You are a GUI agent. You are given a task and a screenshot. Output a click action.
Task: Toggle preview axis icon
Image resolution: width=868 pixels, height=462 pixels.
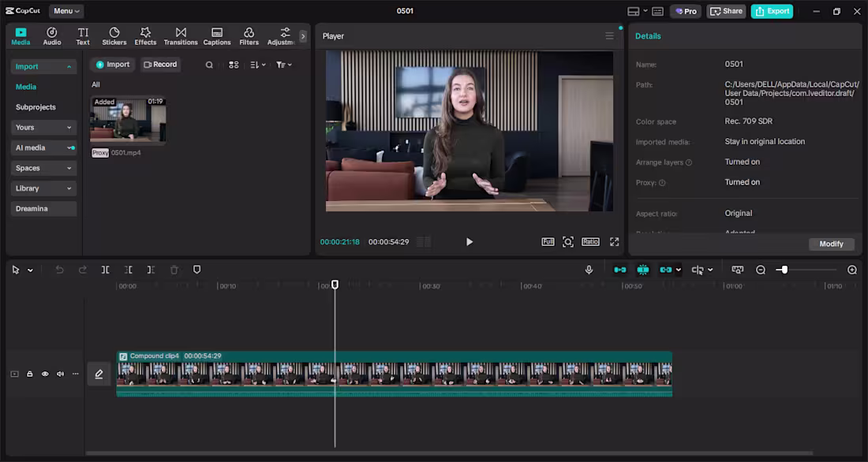tap(698, 270)
